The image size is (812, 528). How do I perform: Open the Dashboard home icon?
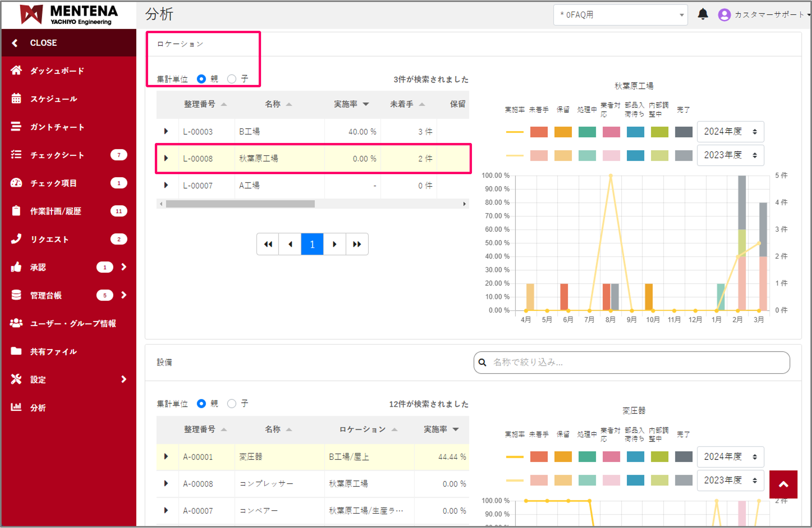(x=16, y=70)
